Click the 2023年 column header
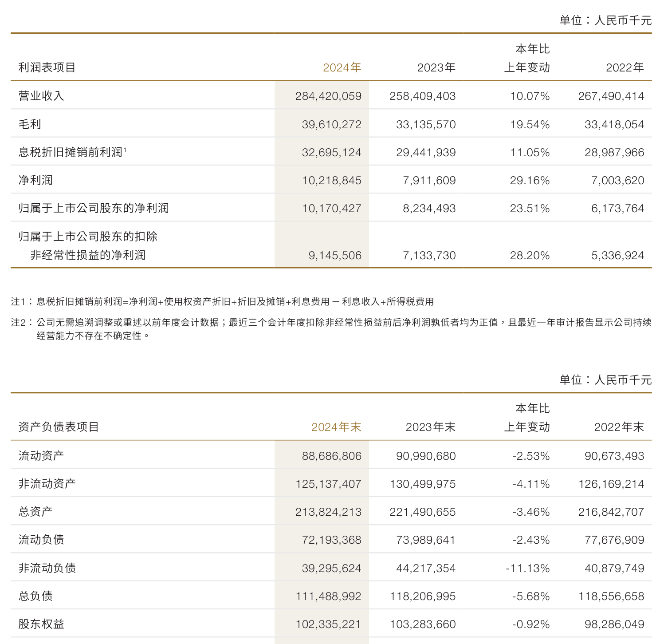 436,67
